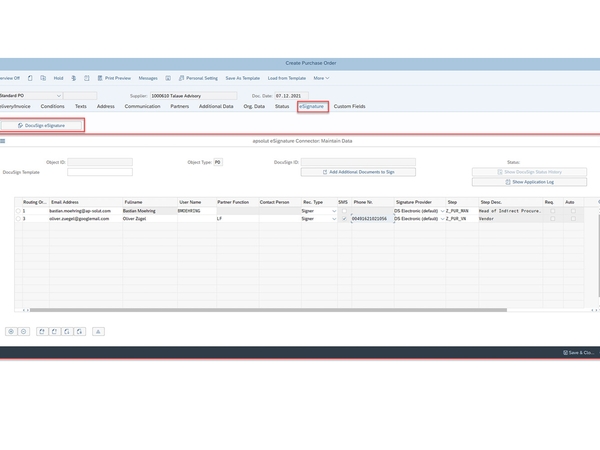Enable Auto checkbox in first table row

(573, 211)
